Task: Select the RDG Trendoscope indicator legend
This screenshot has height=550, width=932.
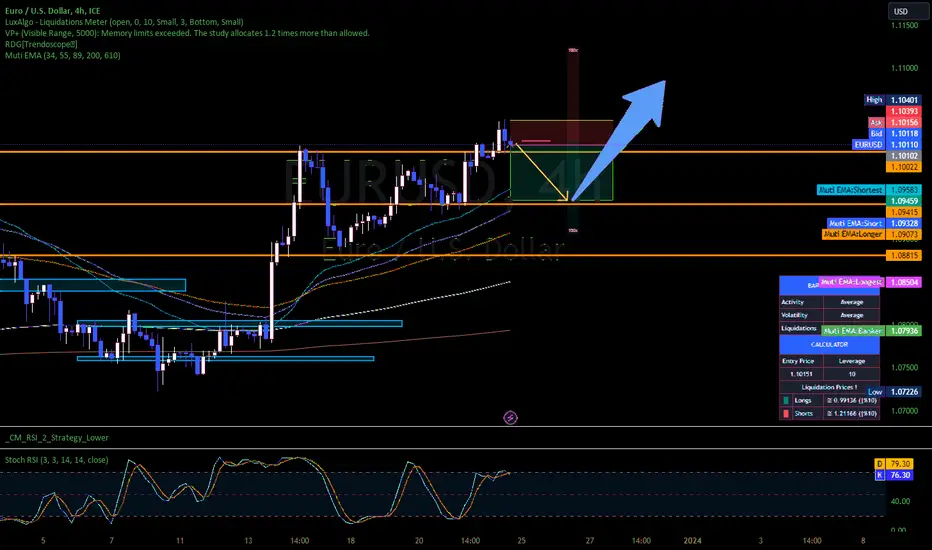Action: point(41,44)
